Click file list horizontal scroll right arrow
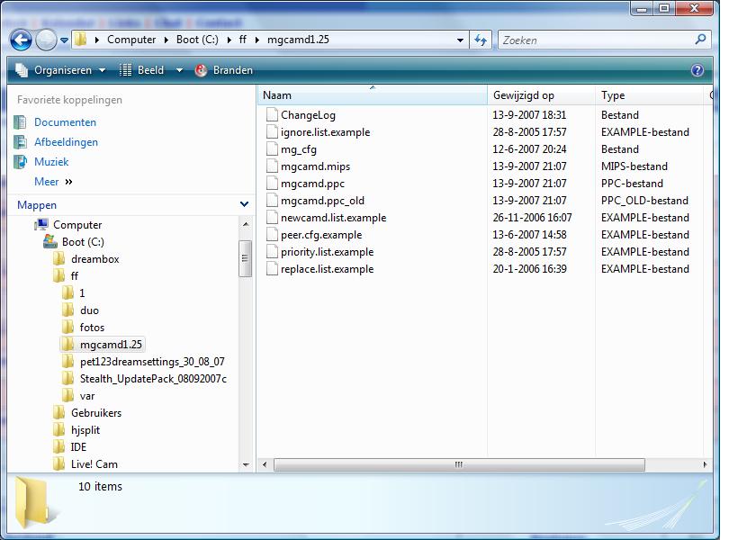 (705, 464)
